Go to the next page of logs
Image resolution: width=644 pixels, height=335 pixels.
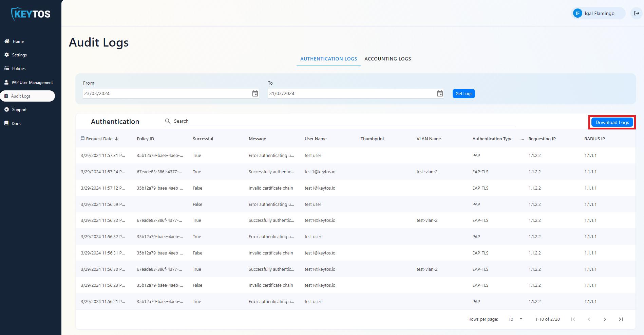pos(605,319)
